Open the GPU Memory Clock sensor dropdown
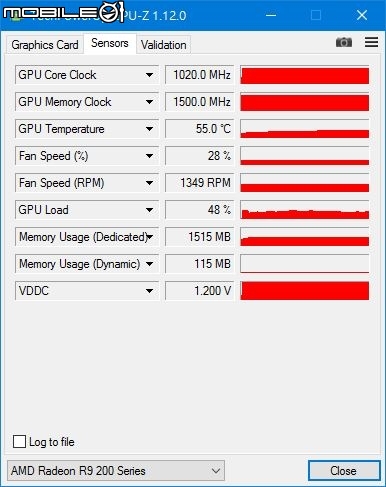The image size is (386, 487). 149,102
